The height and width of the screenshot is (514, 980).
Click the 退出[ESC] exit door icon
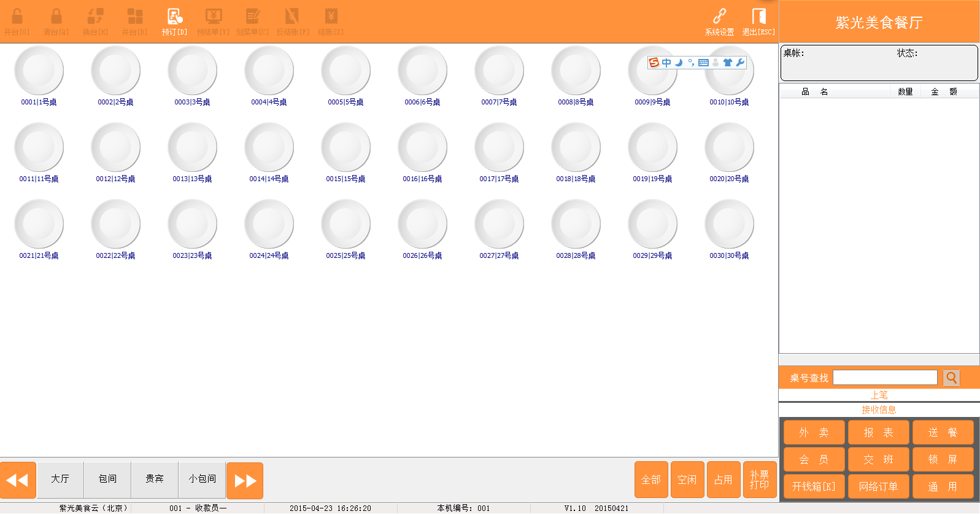click(758, 17)
